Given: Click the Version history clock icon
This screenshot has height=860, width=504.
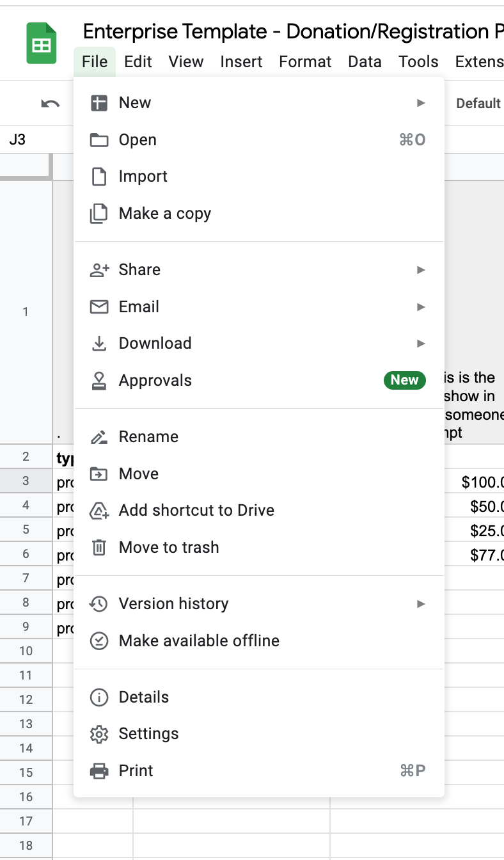Looking at the screenshot, I should (99, 604).
